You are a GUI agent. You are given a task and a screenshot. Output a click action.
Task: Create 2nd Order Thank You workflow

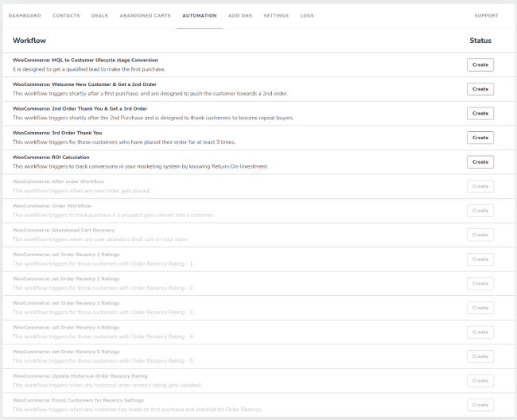[480, 114]
